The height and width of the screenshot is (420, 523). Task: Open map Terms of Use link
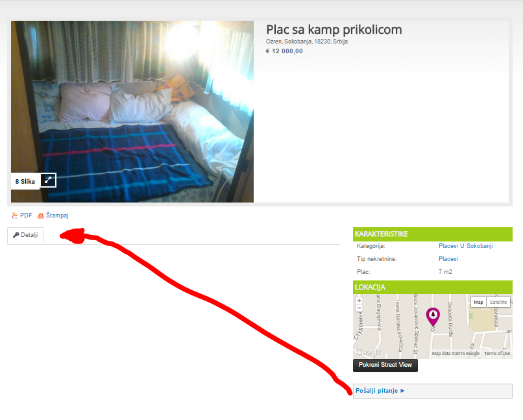[x=497, y=354]
